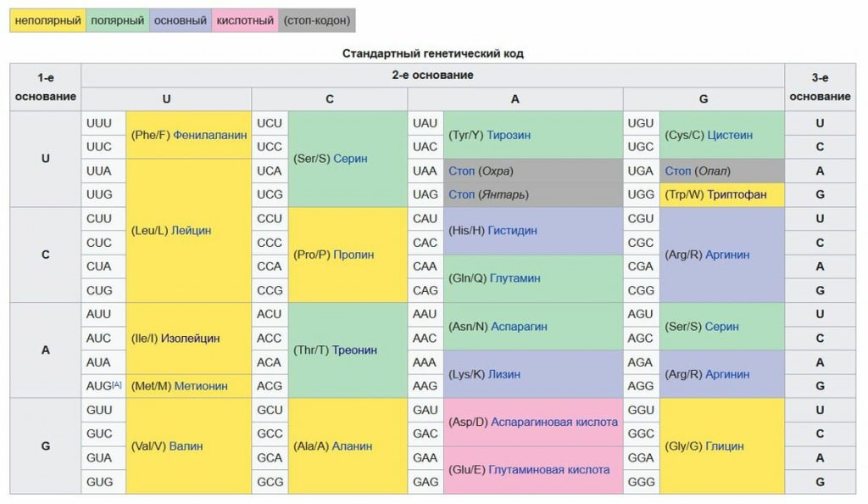
Task: Click the Аспарагиновая кислота link
Action: 554,422
